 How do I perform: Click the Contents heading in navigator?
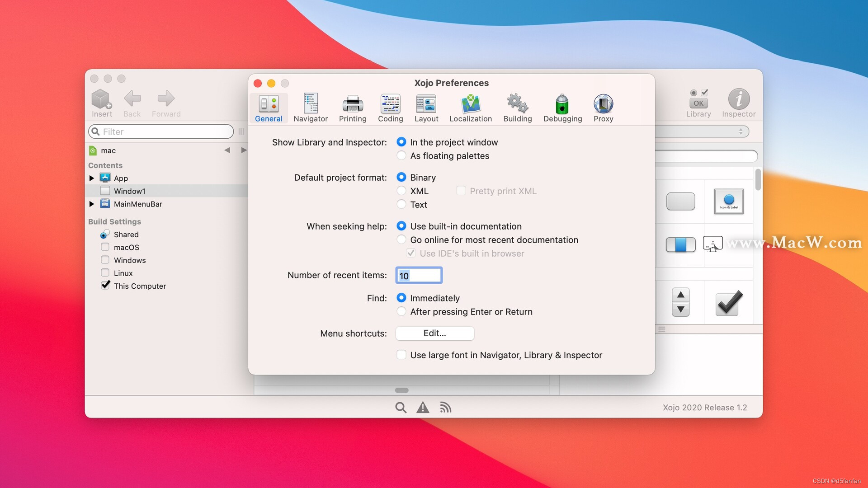[x=105, y=165]
